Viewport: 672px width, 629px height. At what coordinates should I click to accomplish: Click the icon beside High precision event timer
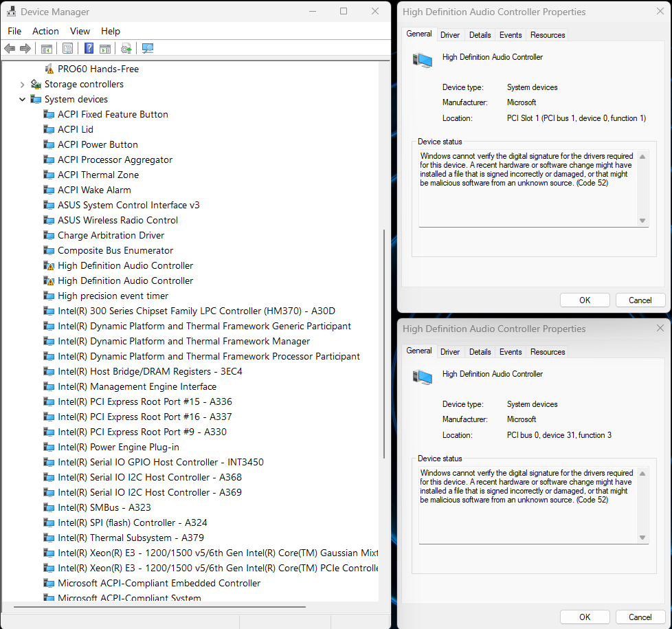(49, 296)
